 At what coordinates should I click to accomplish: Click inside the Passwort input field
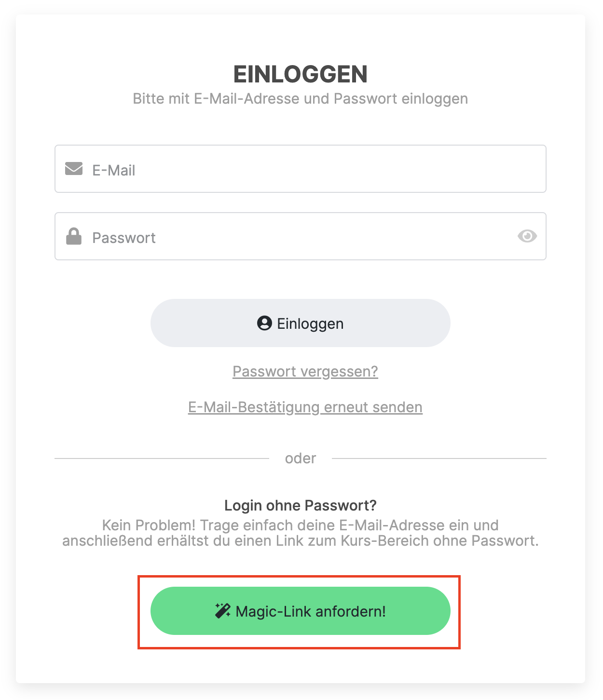(x=289, y=236)
